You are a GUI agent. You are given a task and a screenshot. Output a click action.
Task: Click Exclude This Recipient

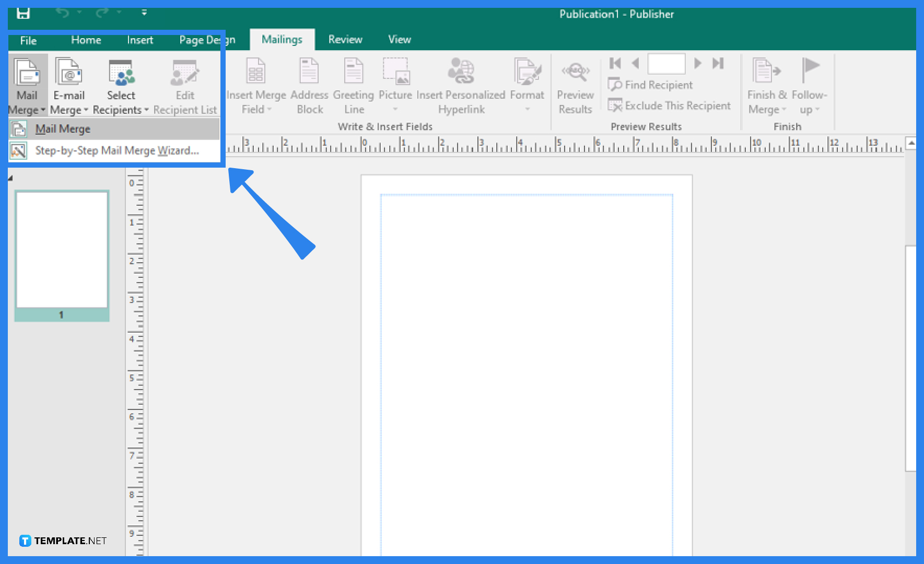[x=671, y=105]
